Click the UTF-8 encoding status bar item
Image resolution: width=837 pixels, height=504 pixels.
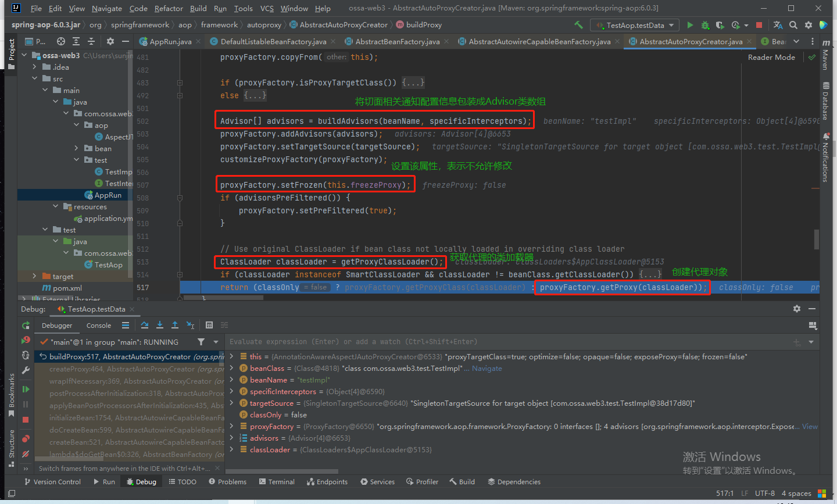[764, 493]
